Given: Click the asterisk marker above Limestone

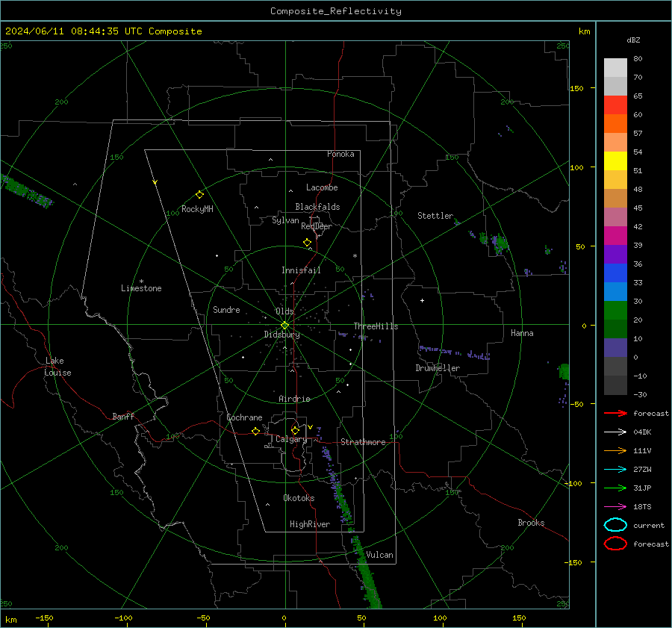Looking at the screenshot, I should pyautogui.click(x=141, y=282).
